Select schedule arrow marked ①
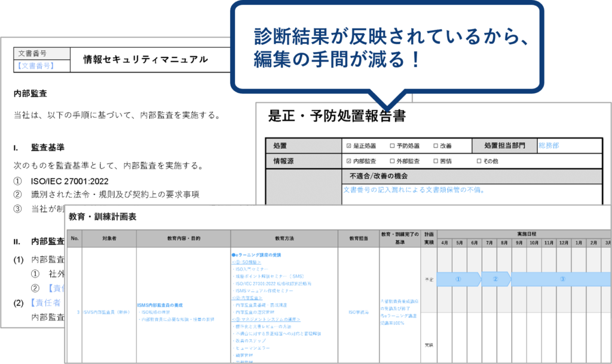The width and height of the screenshot is (612, 364). [x=458, y=279]
